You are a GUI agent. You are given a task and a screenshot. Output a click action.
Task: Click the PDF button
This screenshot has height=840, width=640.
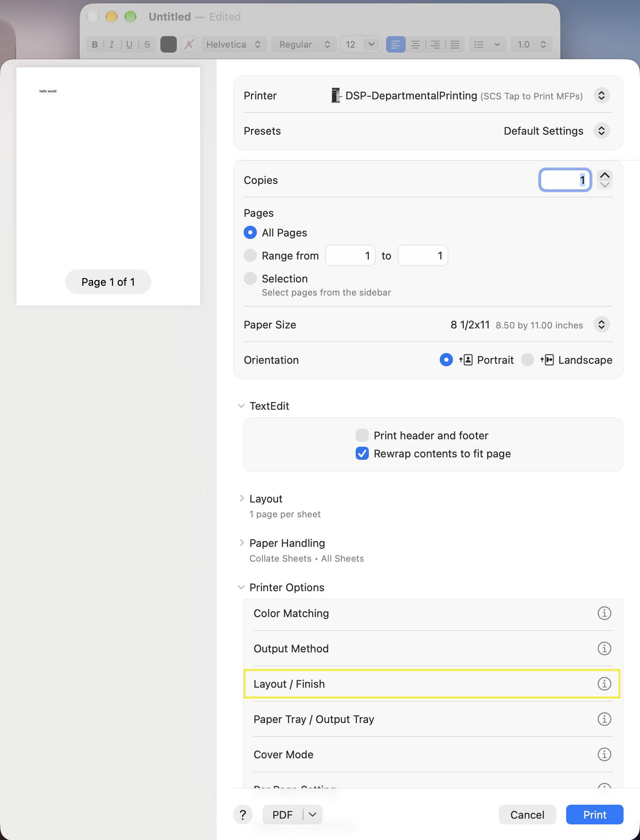282,815
